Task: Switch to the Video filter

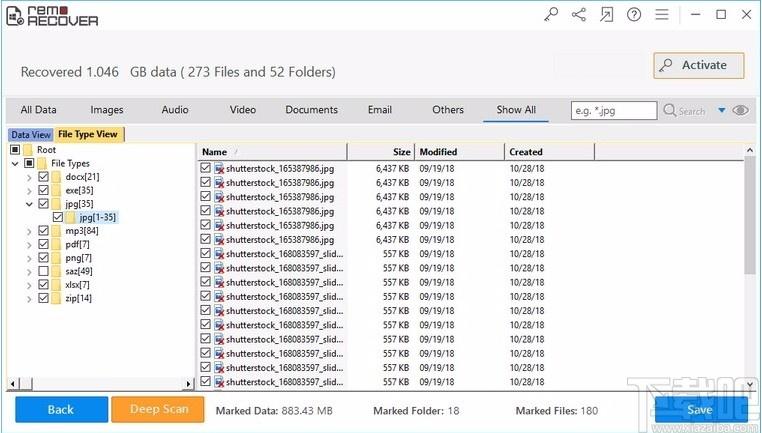Action: pos(242,110)
